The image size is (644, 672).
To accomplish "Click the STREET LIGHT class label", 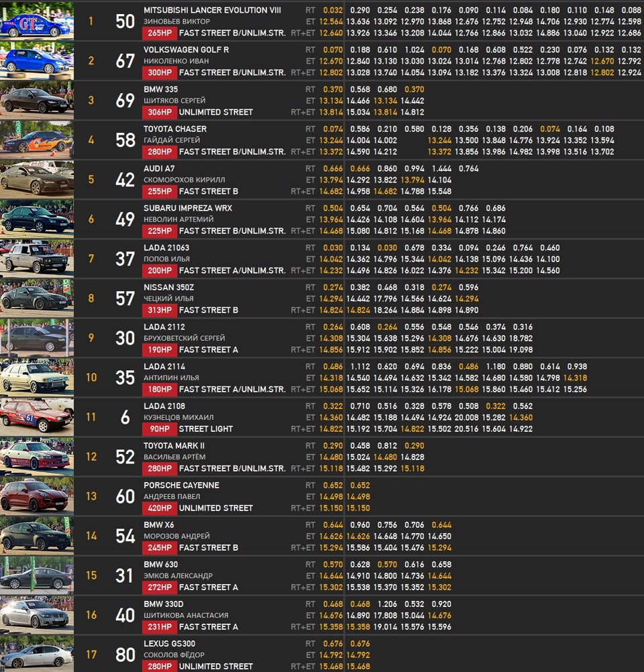I will tap(206, 429).
